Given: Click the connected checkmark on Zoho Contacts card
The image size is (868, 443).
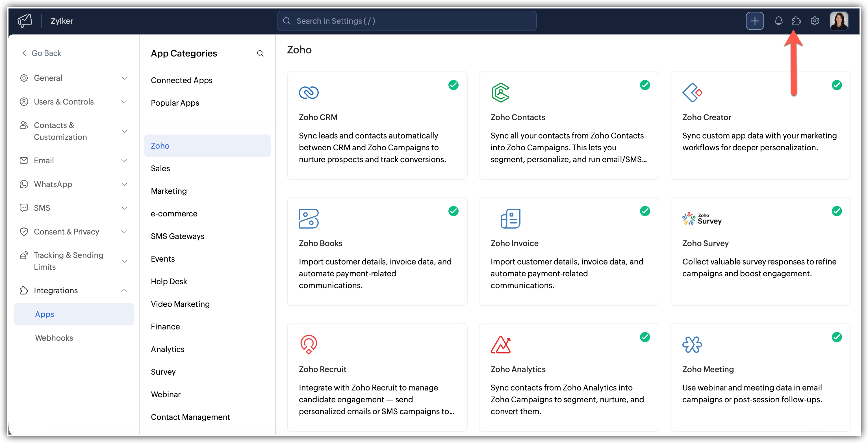Looking at the screenshot, I should (x=645, y=85).
